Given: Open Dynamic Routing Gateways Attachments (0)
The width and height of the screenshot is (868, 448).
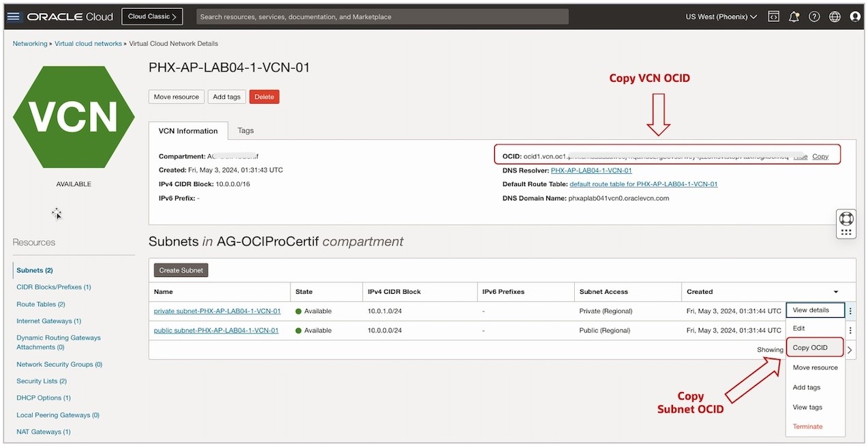Looking at the screenshot, I should point(59,342).
